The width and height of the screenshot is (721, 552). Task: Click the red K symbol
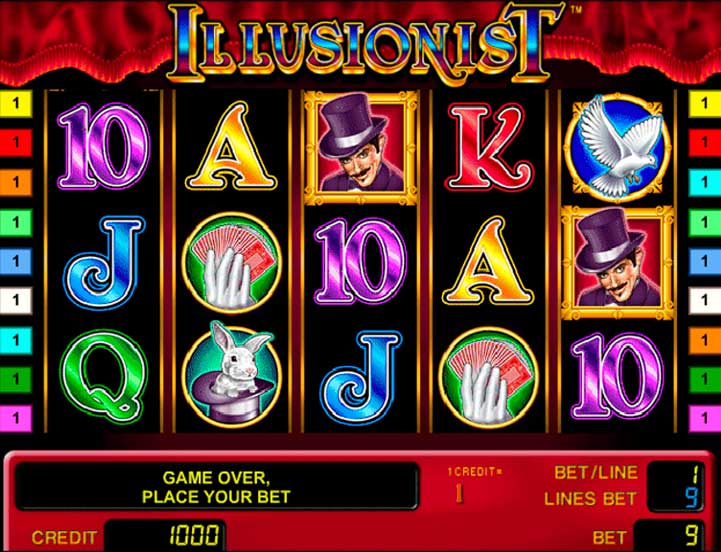click(489, 147)
